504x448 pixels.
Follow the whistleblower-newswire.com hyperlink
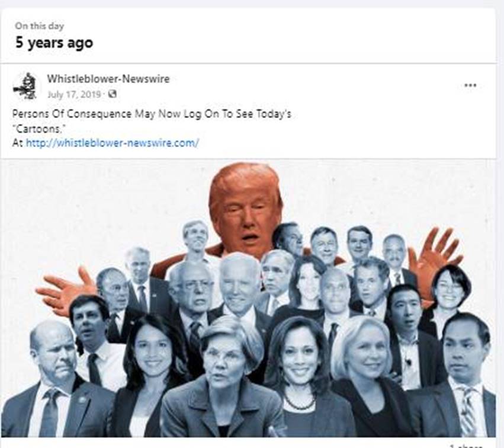click(x=112, y=143)
